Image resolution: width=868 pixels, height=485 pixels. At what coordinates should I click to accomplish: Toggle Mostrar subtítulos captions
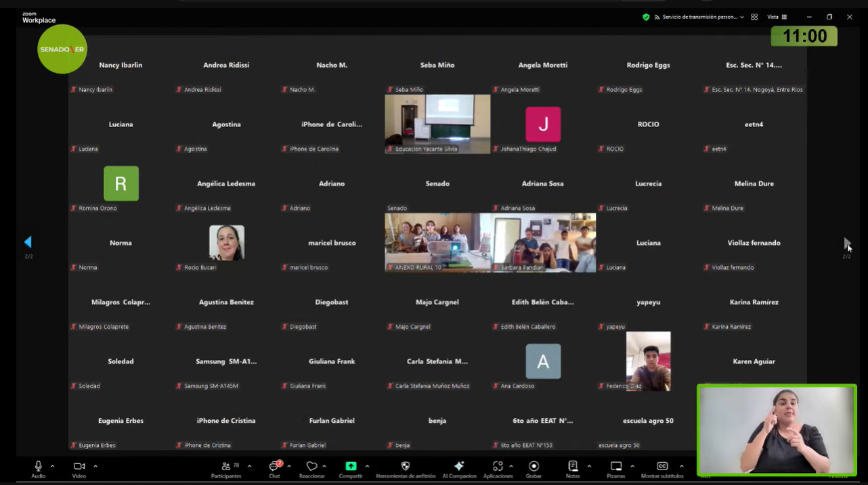coord(662,466)
